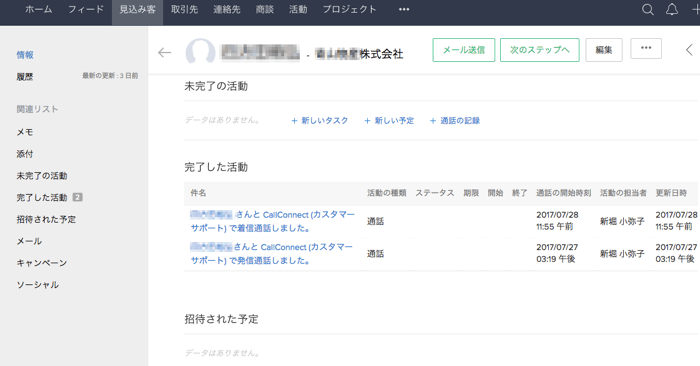Open the search magnifier icon
The width and height of the screenshot is (700, 366).
(647, 9)
